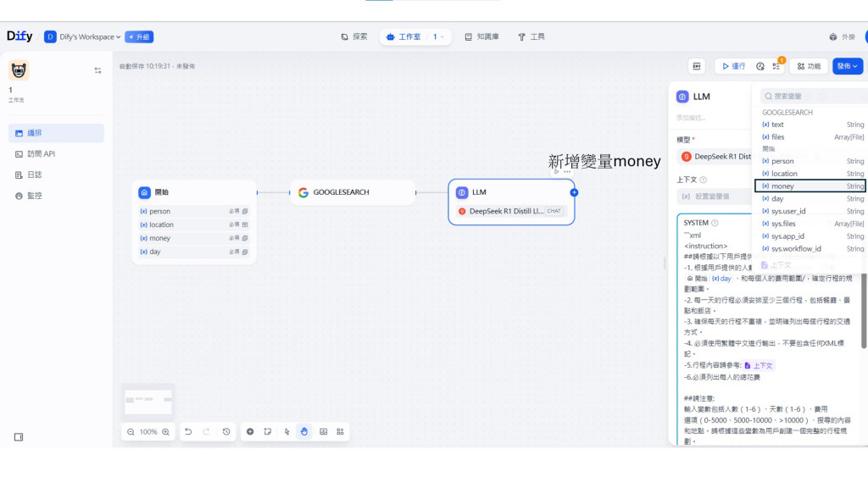This screenshot has height=488, width=868.
Task: Toggle the bottom-left sidebar panel icon
Action: [x=19, y=437]
